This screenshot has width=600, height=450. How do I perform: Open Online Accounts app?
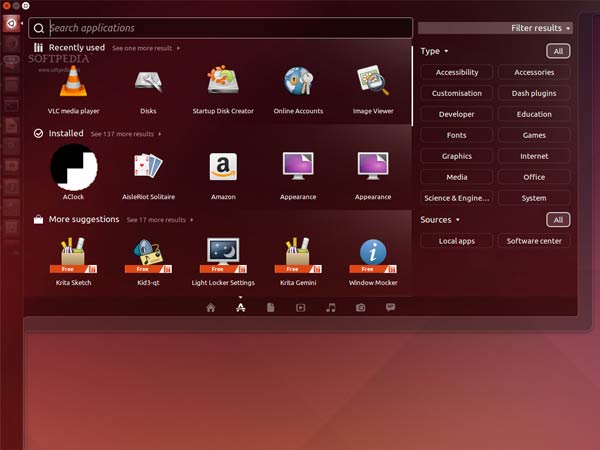(x=298, y=81)
